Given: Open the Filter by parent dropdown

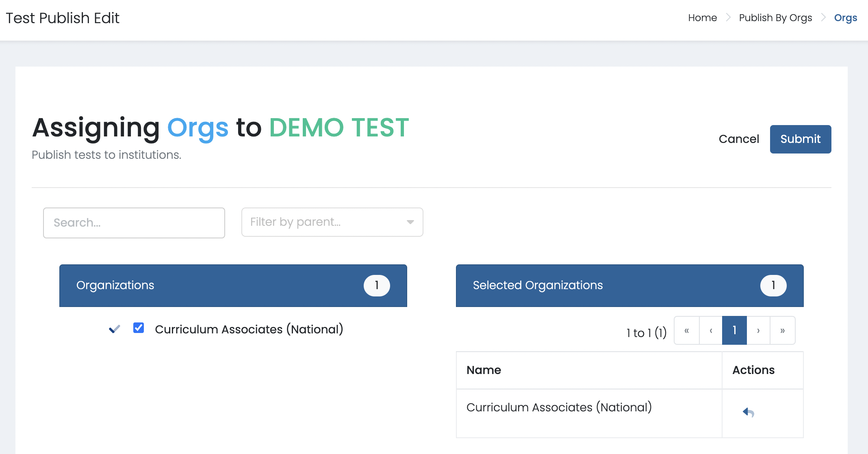Looking at the screenshot, I should [325, 222].
